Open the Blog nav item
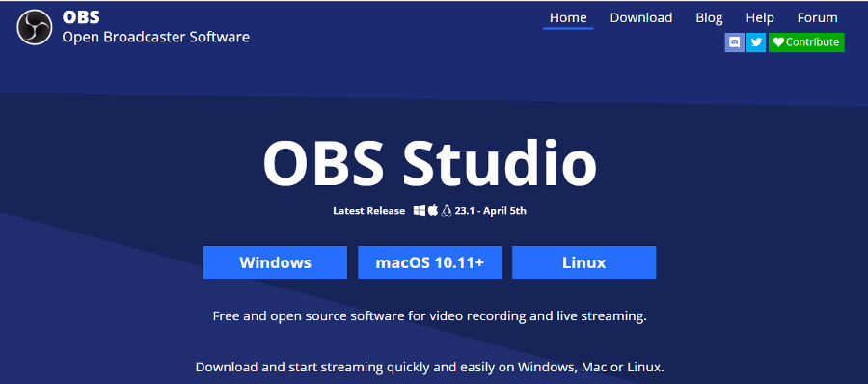Screen dimensions: 868x384 coord(709,17)
